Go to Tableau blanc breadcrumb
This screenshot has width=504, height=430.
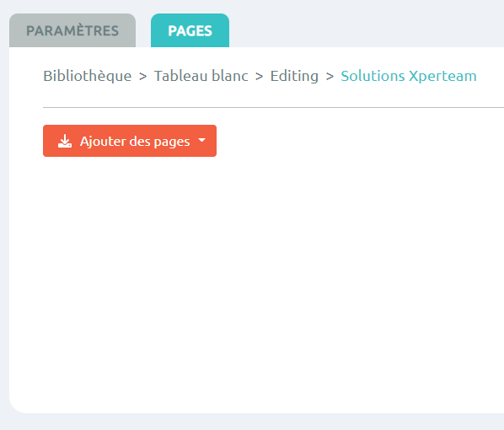tap(201, 76)
